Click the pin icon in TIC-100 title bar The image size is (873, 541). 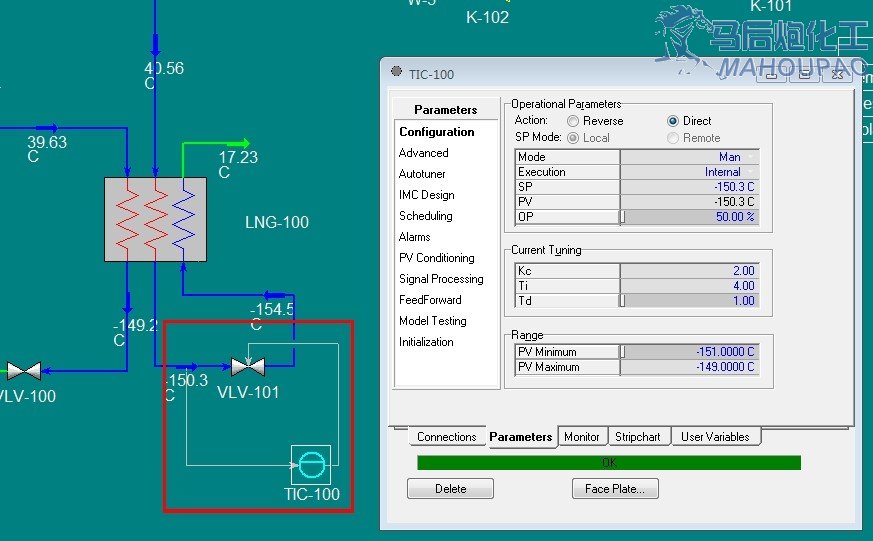pyautogui.click(x=397, y=73)
